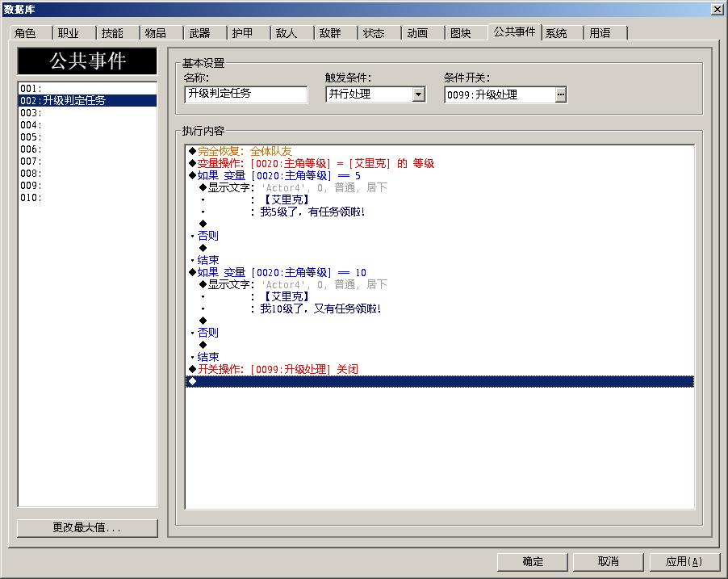
Task: Switch to the 图块 tab
Action: click(467, 33)
